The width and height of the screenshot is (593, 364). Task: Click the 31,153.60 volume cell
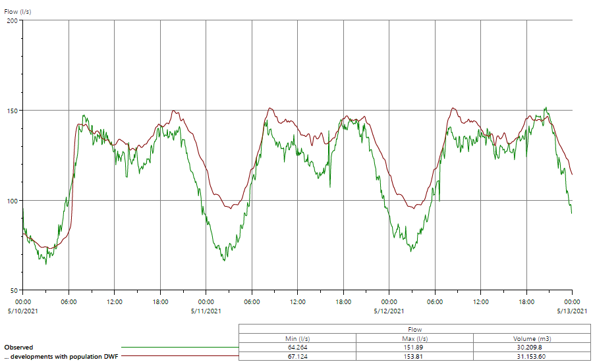coord(532,356)
